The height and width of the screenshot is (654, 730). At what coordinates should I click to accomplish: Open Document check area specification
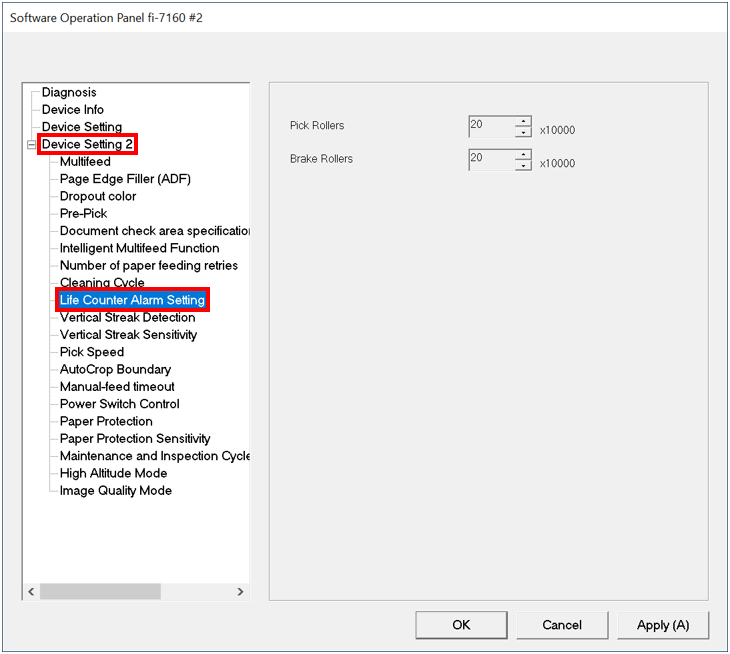(x=155, y=230)
